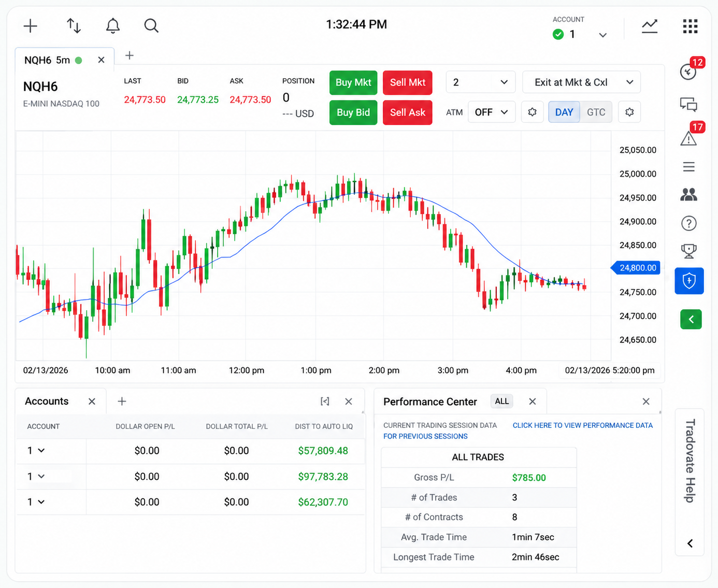Click the BID price 24,773.25
Image resolution: width=718 pixels, height=588 pixels.
(198, 99)
